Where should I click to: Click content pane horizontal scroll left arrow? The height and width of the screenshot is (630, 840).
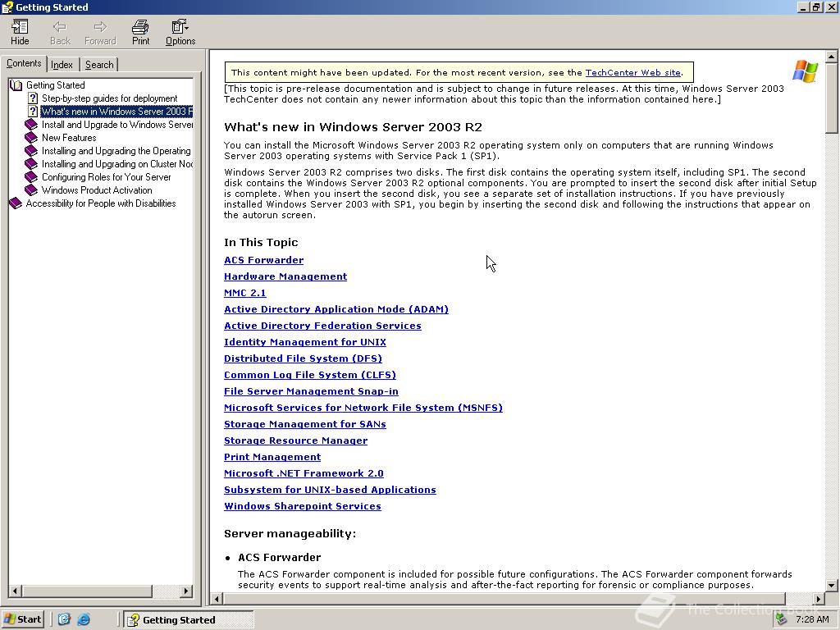217,598
